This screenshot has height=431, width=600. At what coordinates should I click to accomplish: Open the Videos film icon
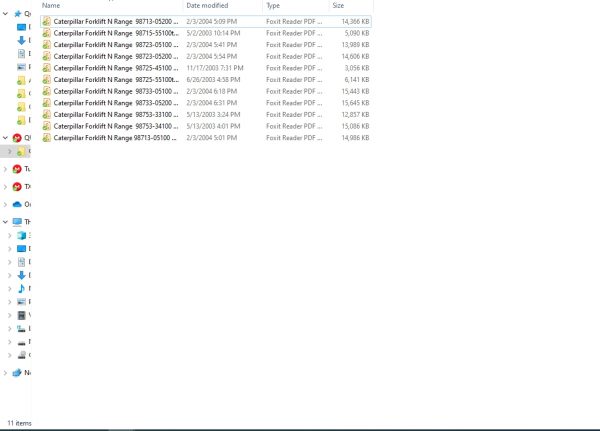[21, 315]
